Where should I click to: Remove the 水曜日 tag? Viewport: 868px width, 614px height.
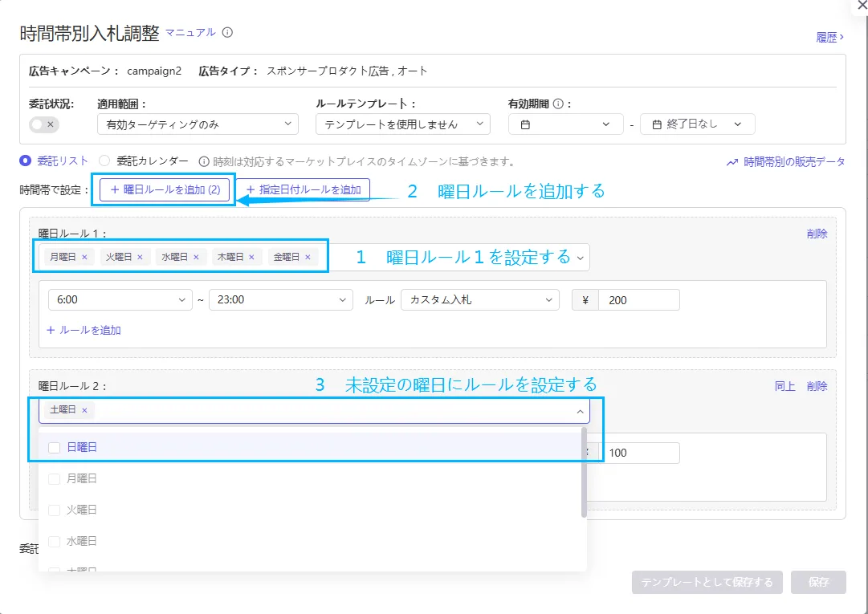pyautogui.click(x=196, y=257)
